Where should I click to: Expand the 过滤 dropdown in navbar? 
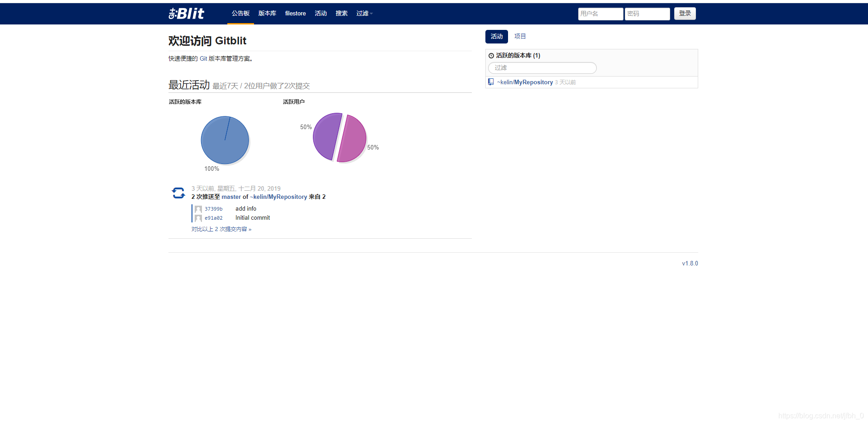click(364, 14)
